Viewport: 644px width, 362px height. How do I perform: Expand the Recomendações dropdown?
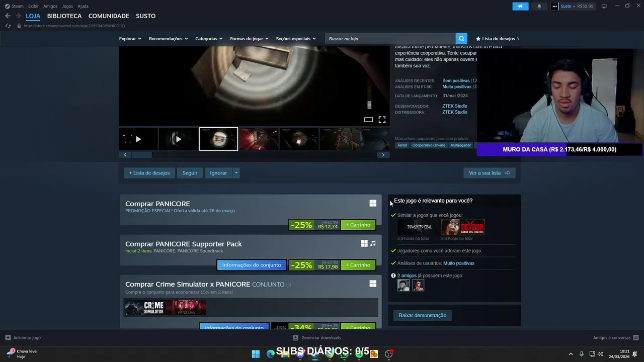(x=168, y=39)
